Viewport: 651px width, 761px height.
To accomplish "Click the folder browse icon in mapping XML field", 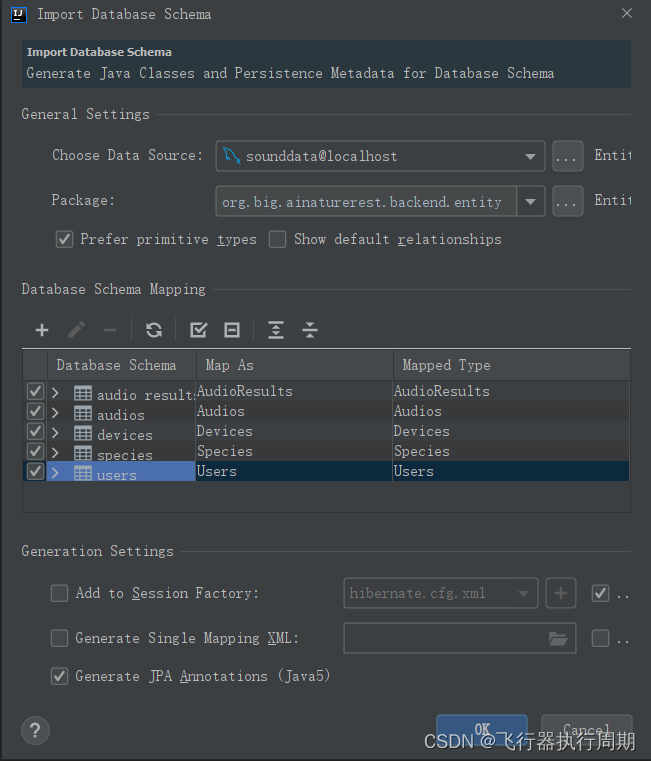I will (x=558, y=638).
